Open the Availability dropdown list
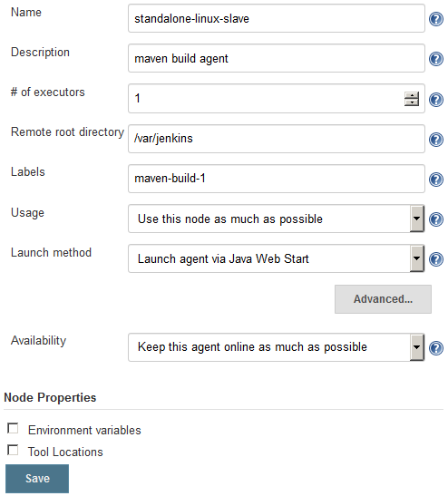This screenshot has height=496, width=448. point(276,347)
